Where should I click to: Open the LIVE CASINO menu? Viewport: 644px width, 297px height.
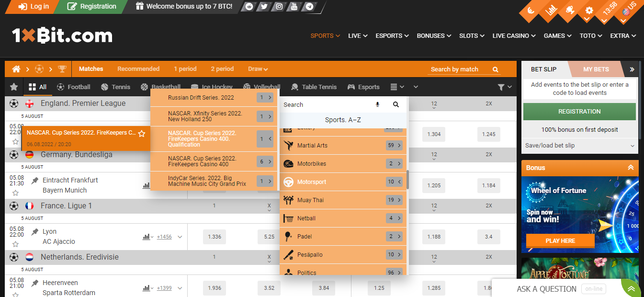point(513,35)
